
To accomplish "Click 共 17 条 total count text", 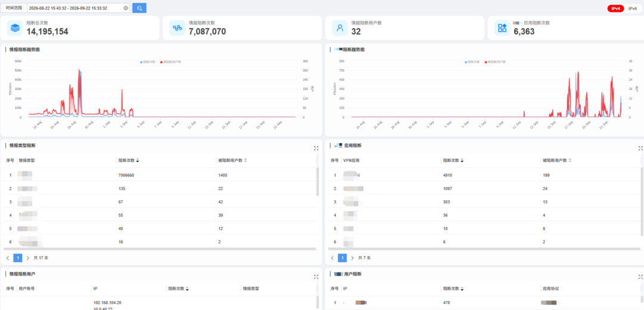I will (41, 258).
